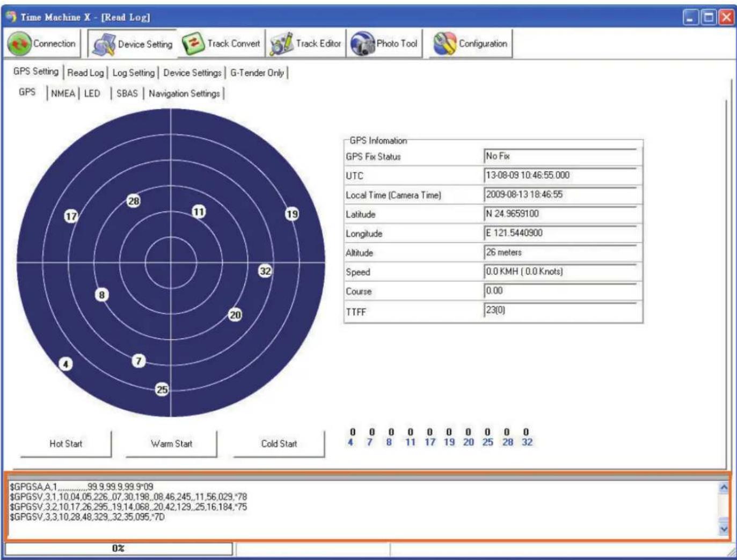This screenshot has height=560, width=737.
Task: Click the Latitude value field
Action: (560, 214)
